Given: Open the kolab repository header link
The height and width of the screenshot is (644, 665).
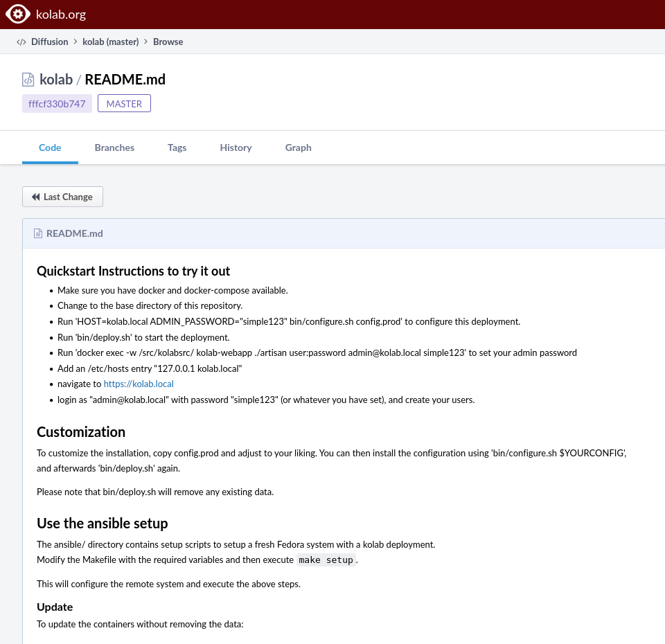Looking at the screenshot, I should (56, 79).
